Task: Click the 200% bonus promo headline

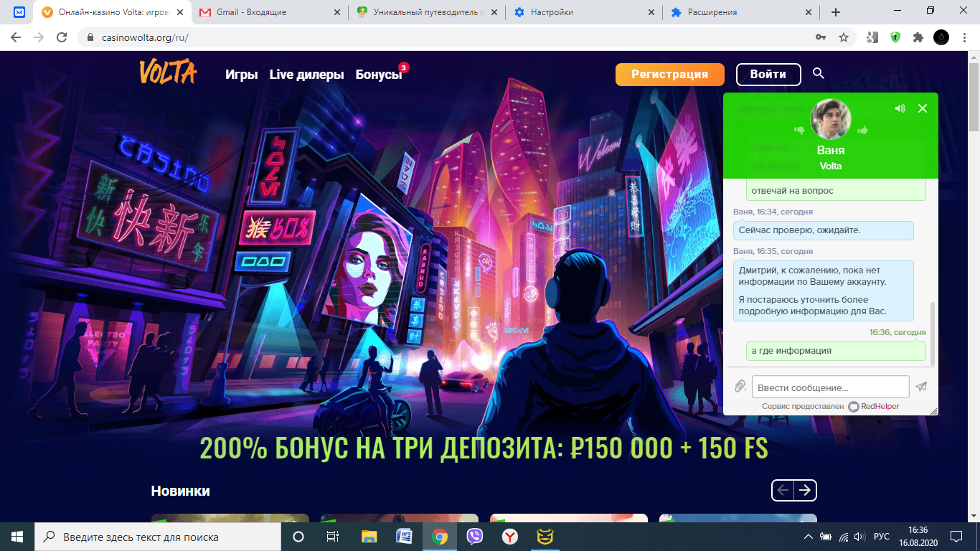Action: click(x=484, y=448)
